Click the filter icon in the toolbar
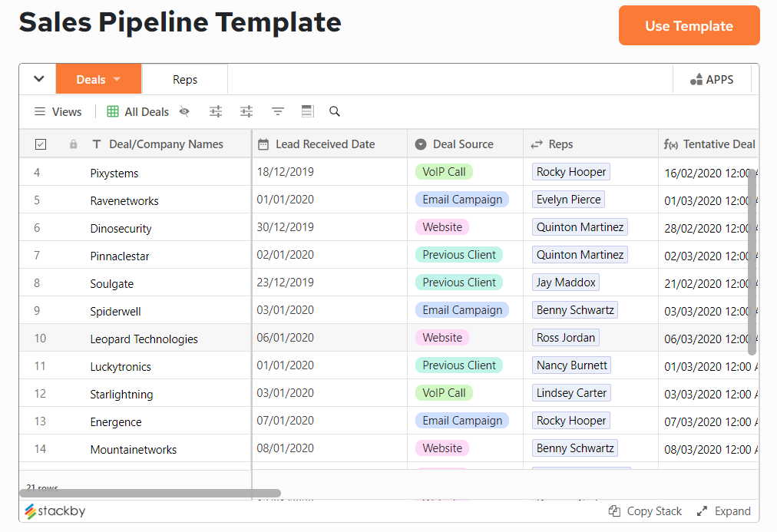 point(277,111)
